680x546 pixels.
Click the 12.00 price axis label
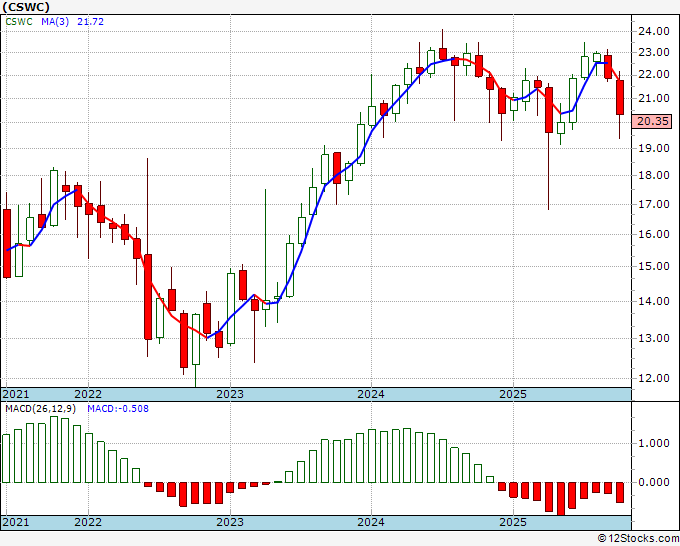coord(654,378)
